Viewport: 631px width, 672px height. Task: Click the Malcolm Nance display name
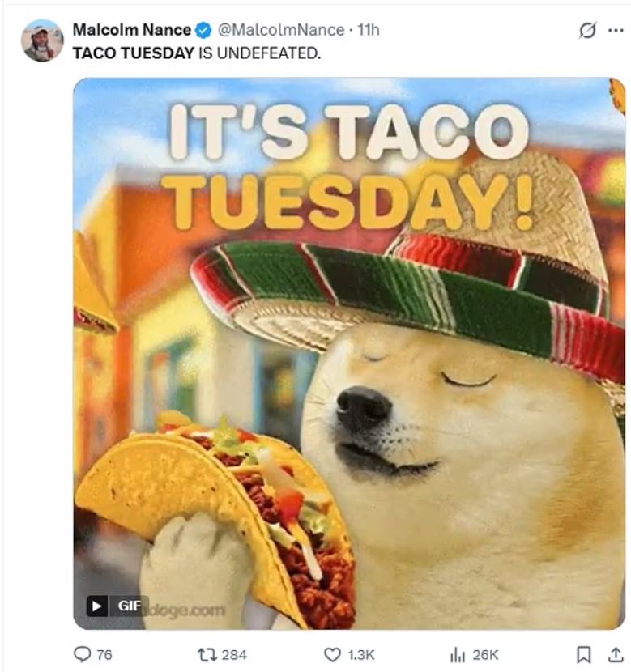point(131,30)
